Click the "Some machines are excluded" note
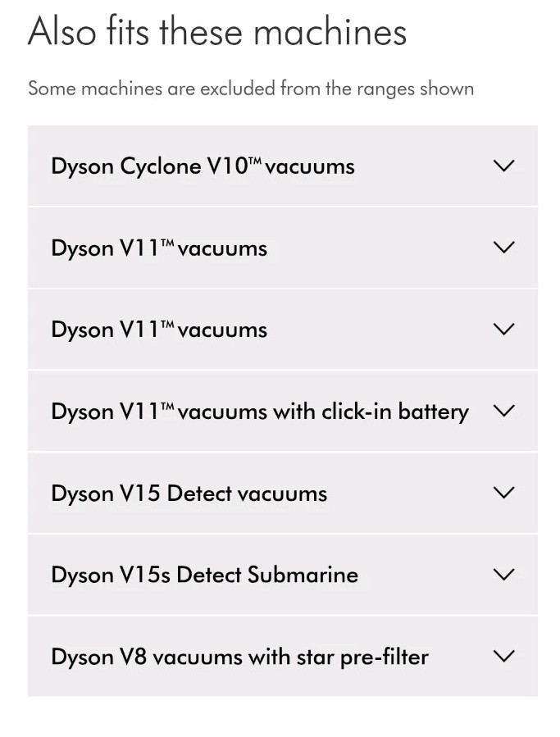 (x=251, y=89)
